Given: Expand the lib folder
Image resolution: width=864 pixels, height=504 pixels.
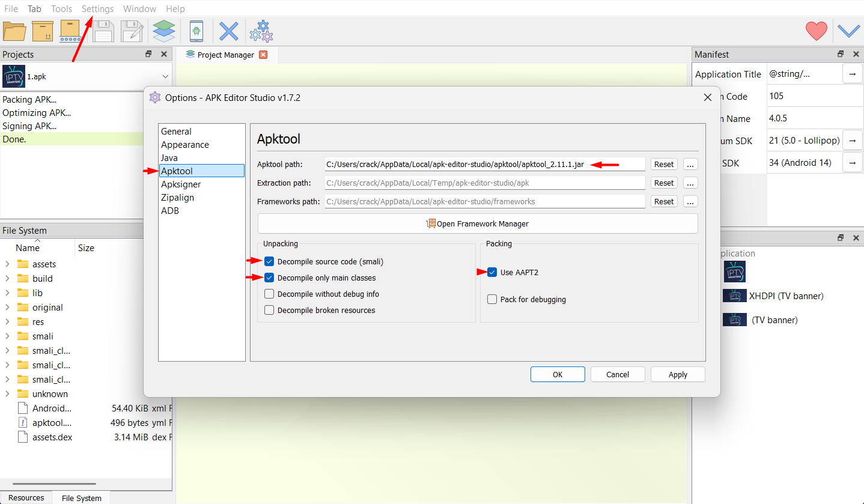Looking at the screenshot, I should (x=7, y=293).
